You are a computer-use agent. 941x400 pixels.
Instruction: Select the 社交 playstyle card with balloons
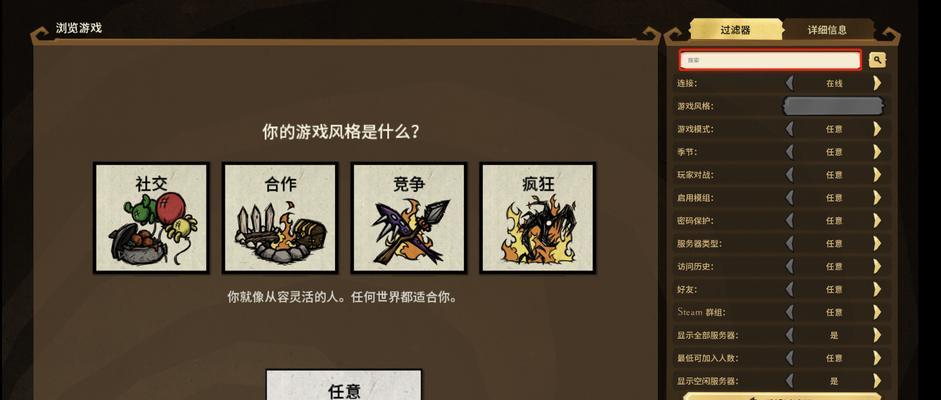point(151,218)
